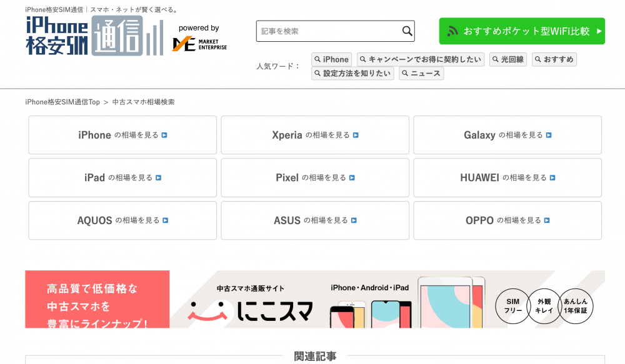Click the arrow icon next to AQUOS の相場を見る
Viewport: 625px width, 364px height.
[x=166, y=220]
